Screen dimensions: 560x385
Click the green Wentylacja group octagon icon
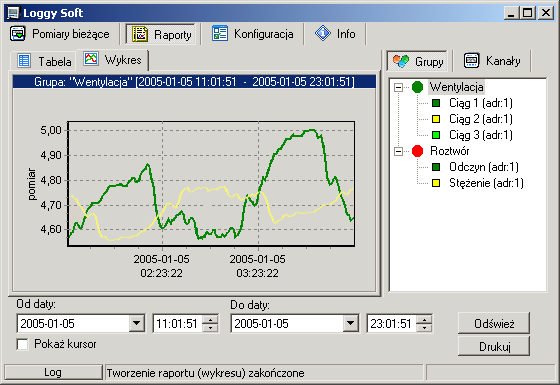click(417, 87)
